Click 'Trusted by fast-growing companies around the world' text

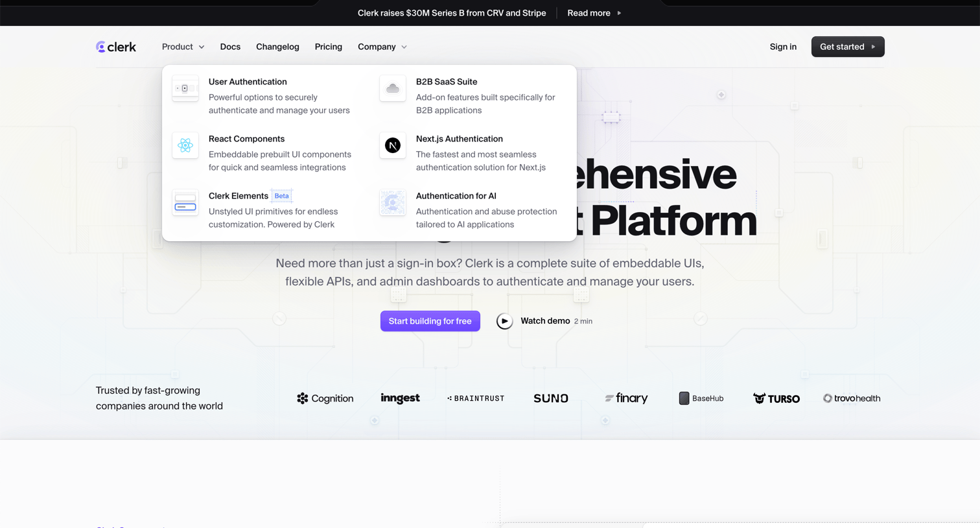[159, 398]
